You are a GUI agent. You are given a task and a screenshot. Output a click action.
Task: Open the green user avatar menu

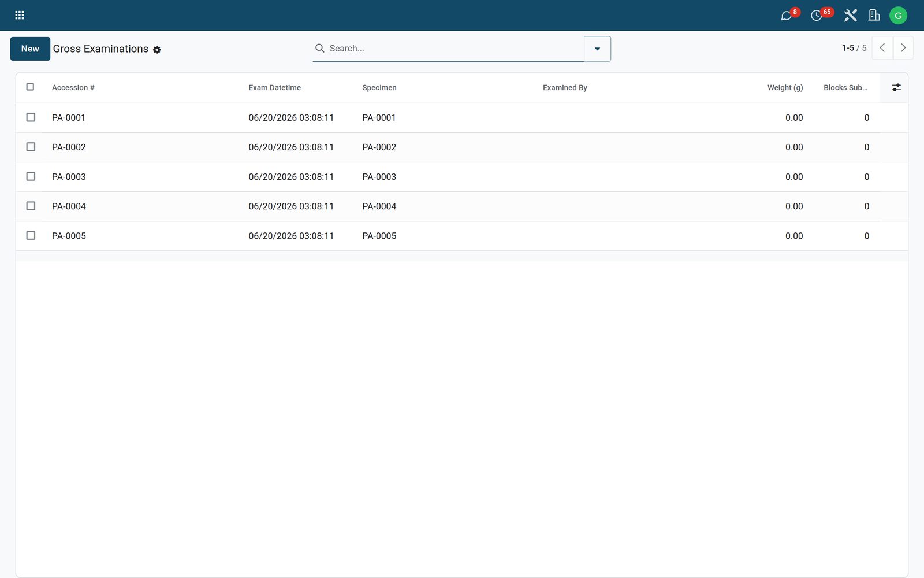point(898,16)
